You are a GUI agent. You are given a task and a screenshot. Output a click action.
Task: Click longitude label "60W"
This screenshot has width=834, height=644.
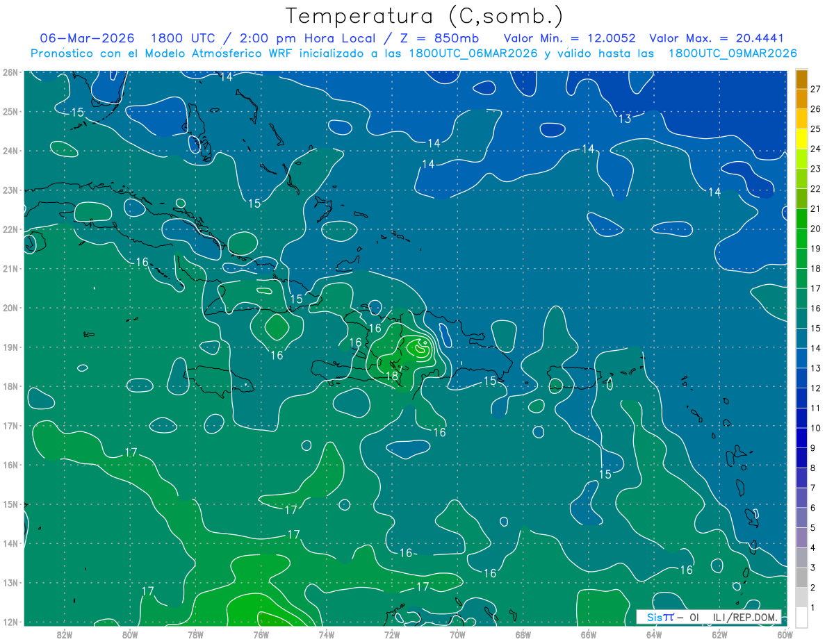(785, 634)
